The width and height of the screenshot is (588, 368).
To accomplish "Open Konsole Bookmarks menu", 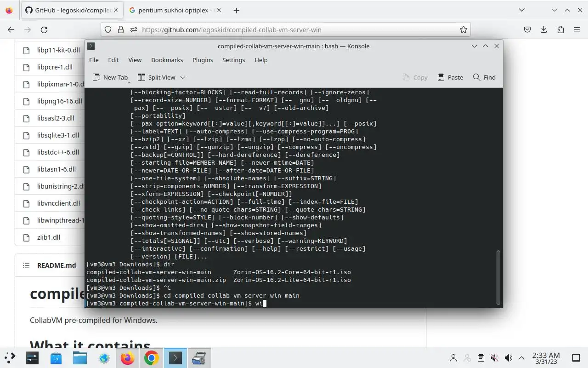I will coord(167,60).
